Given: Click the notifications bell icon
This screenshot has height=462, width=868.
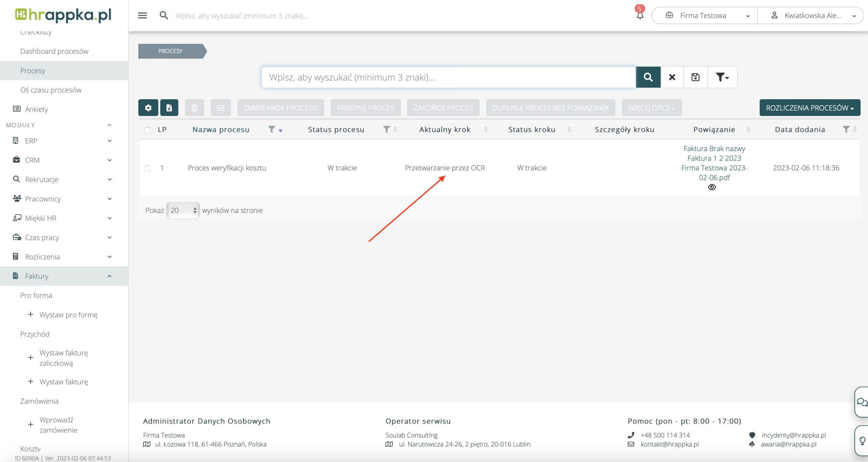Looking at the screenshot, I should [x=640, y=16].
